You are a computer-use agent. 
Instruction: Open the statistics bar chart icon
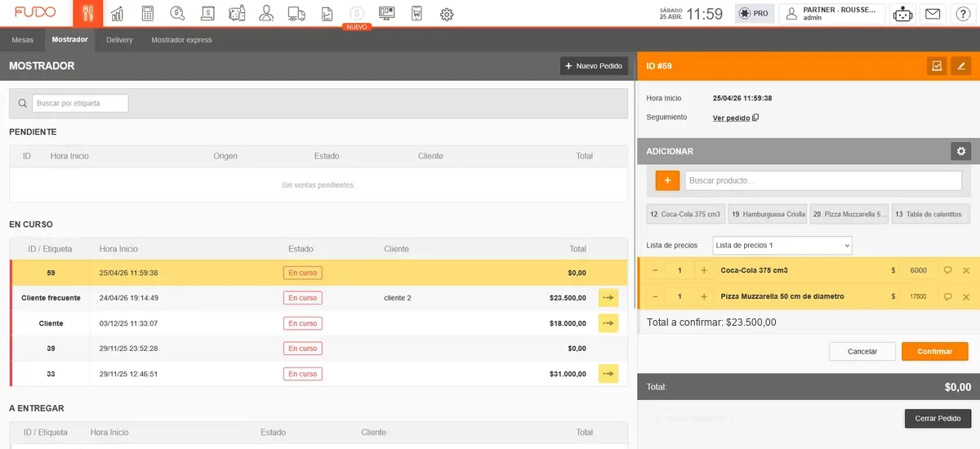click(x=118, y=14)
